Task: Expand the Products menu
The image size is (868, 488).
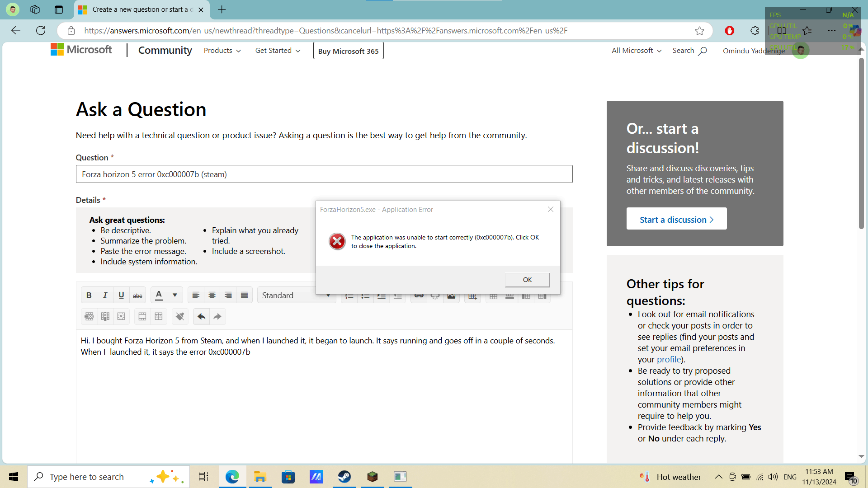Action: (x=222, y=51)
